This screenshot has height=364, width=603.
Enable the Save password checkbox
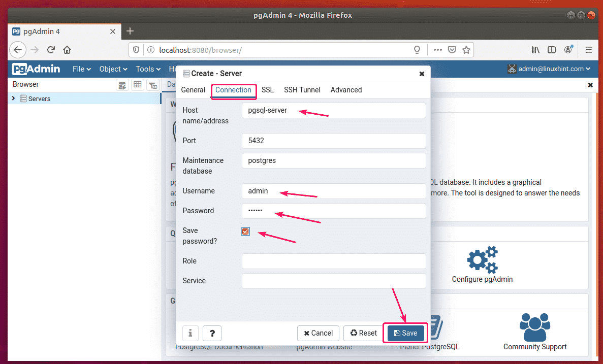click(245, 231)
